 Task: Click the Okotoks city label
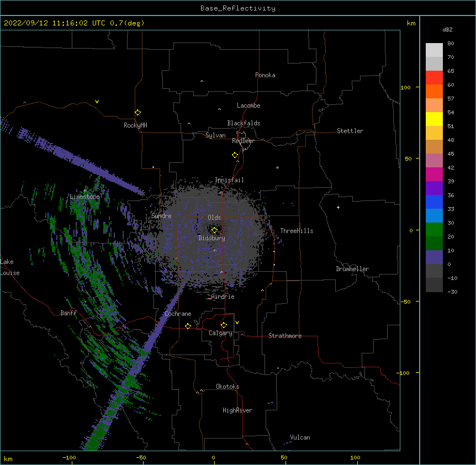[x=228, y=387]
